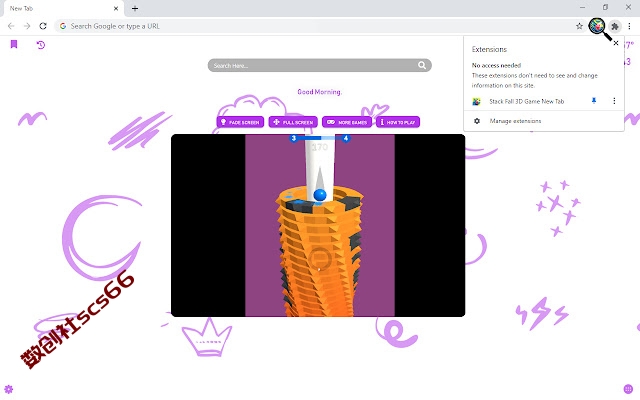Click the level 4 marker in game

(346, 138)
